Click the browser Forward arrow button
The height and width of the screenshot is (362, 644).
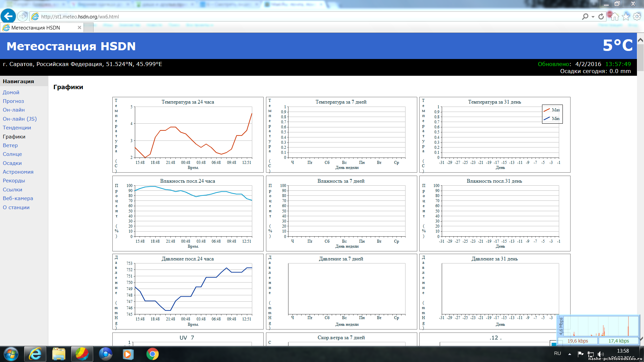click(x=22, y=16)
